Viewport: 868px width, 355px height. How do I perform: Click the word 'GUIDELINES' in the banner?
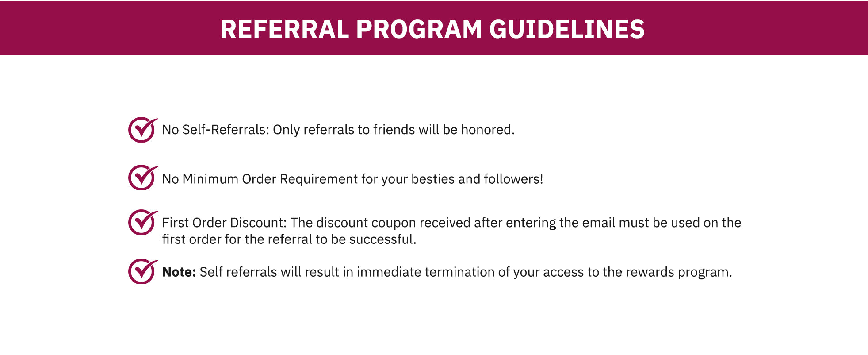[567, 29]
